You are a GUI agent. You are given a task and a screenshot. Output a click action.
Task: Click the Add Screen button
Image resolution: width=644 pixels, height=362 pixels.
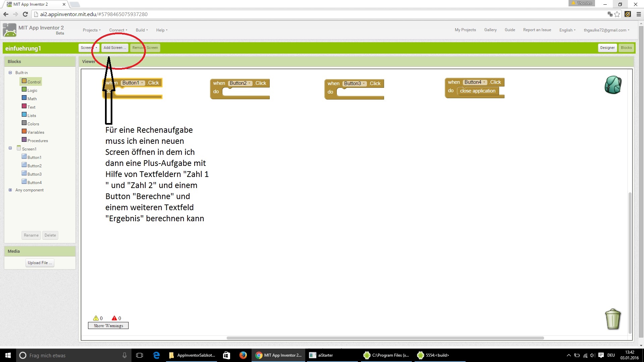coord(115,48)
